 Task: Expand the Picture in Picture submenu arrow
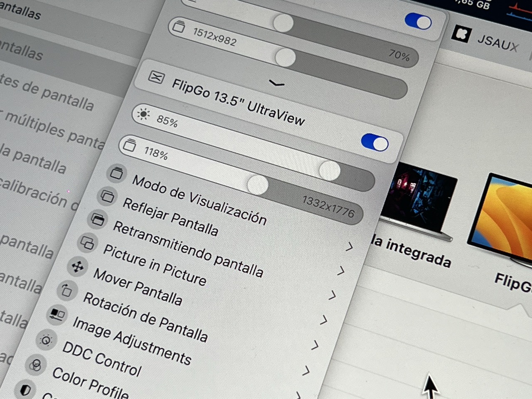point(323,320)
